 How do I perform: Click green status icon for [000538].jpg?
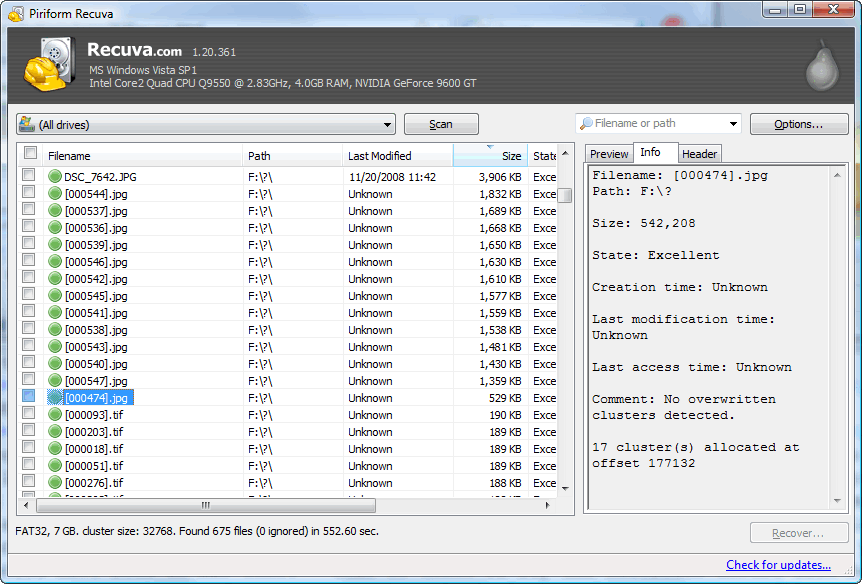pyautogui.click(x=54, y=330)
